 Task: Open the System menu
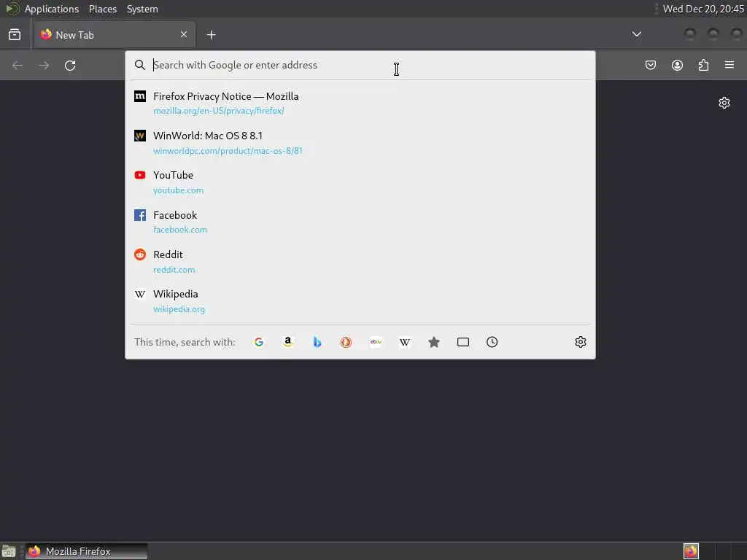pyautogui.click(x=142, y=9)
